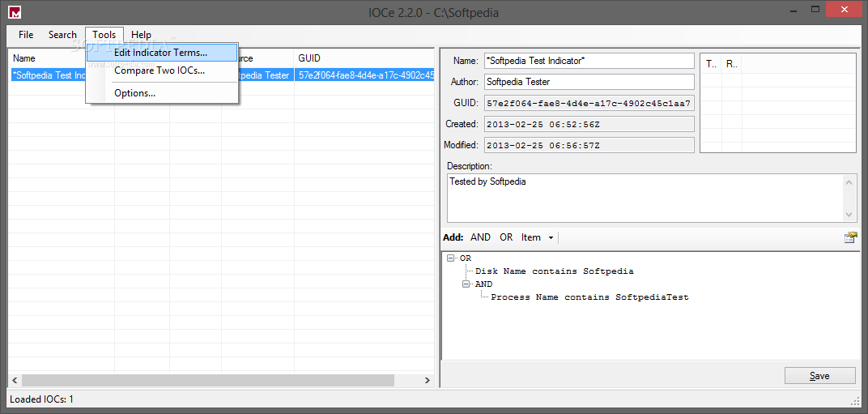The width and height of the screenshot is (868, 414).
Task: Click the Modified date field
Action: pyautogui.click(x=589, y=145)
